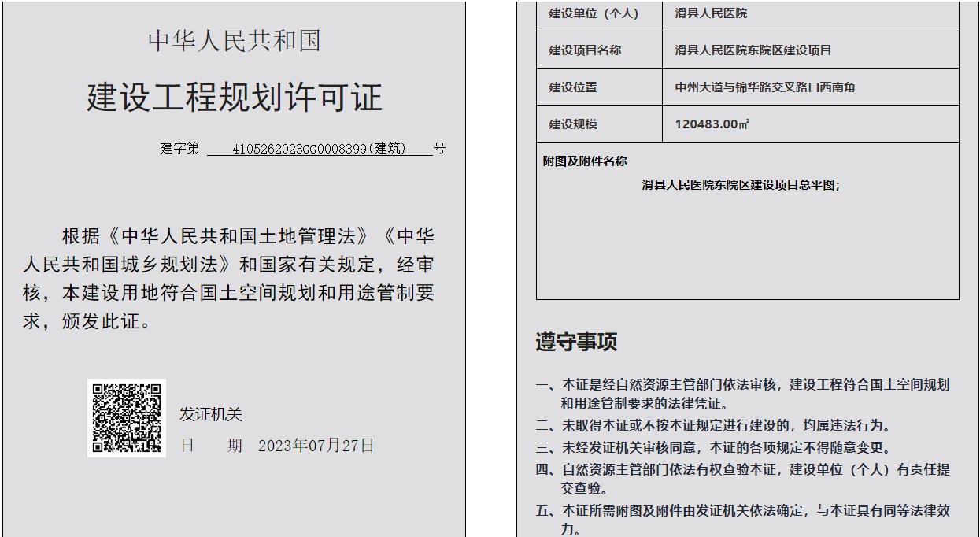
Task: Click rule 三 about 未经发证机关审核同意
Action: coord(714,448)
